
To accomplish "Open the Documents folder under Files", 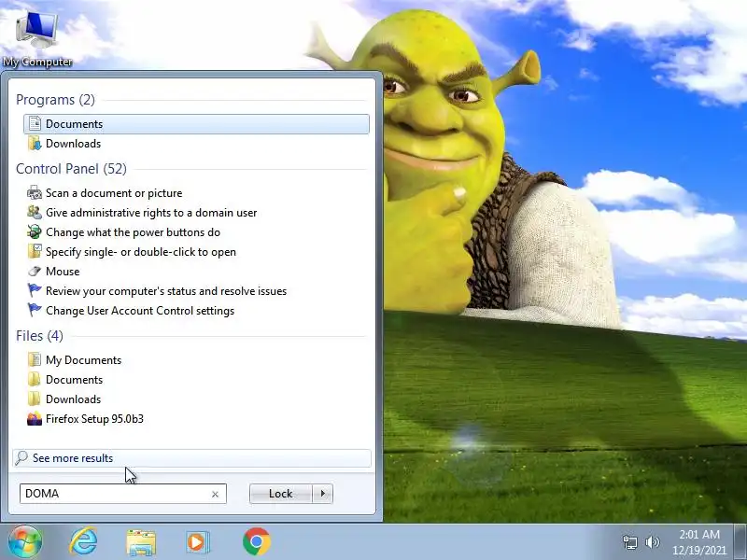I will (x=196, y=380).
